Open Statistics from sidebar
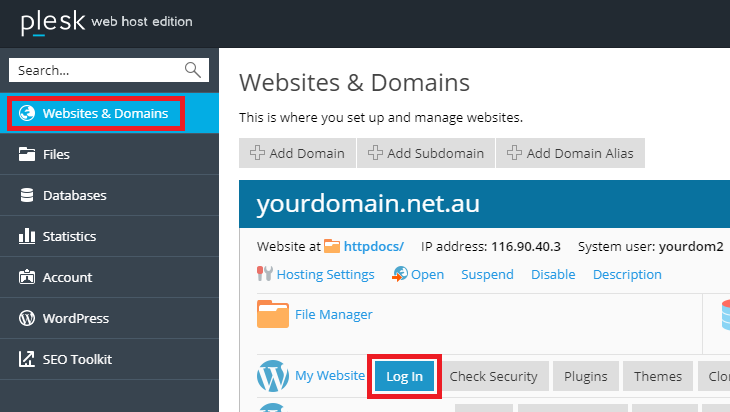This screenshot has height=412, width=730. point(109,236)
